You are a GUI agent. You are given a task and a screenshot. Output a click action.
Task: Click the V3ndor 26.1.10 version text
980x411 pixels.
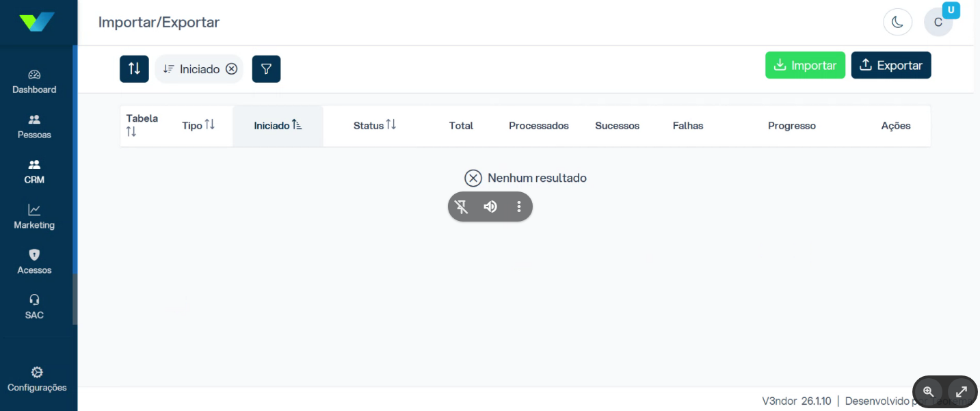(x=797, y=401)
